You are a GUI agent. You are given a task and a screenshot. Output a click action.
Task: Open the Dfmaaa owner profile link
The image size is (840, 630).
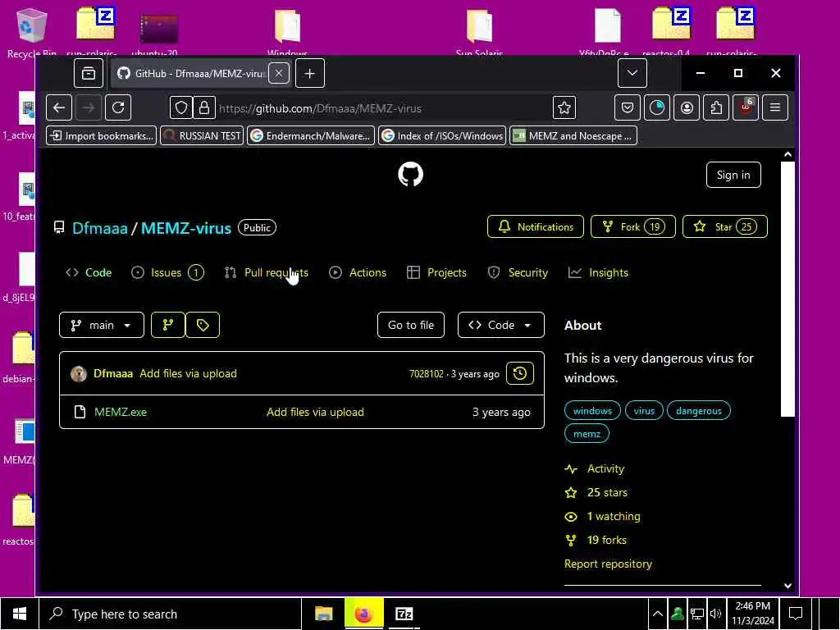coord(99,228)
